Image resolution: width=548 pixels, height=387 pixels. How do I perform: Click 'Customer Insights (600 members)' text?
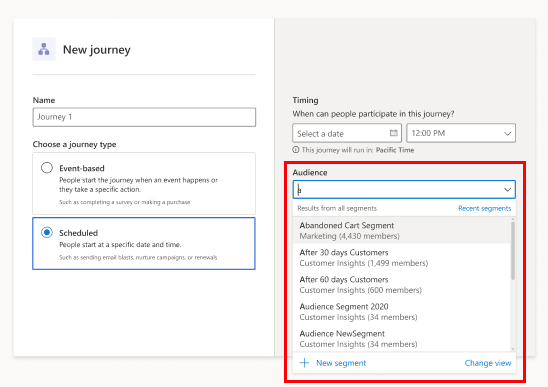(x=360, y=290)
